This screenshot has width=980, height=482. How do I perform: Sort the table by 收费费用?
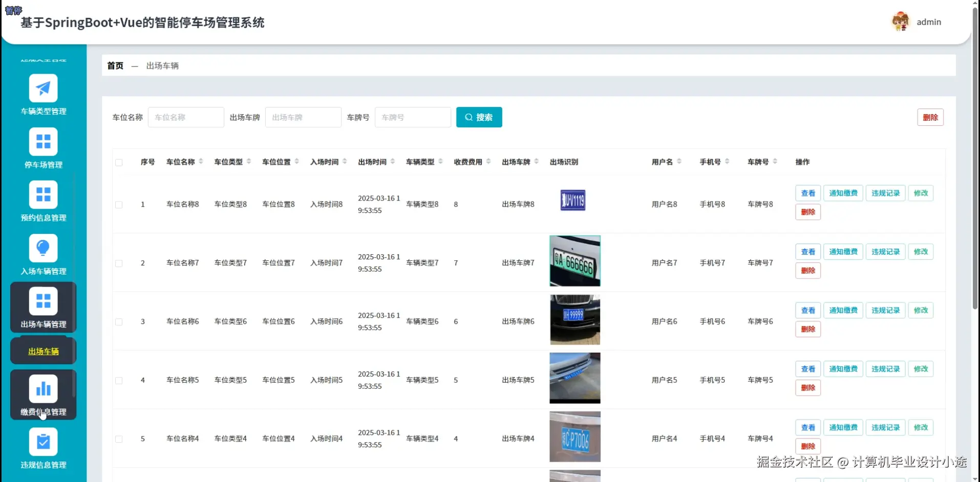coord(488,162)
